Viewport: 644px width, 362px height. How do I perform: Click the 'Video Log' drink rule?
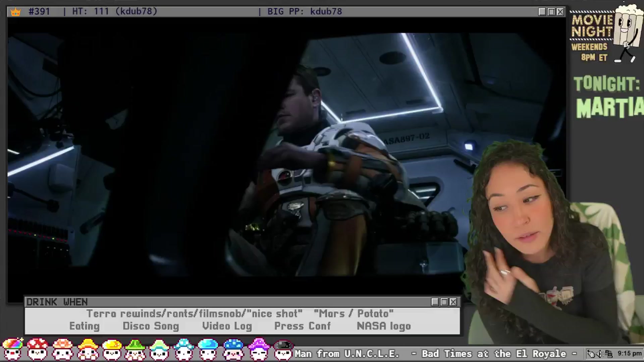[x=227, y=326]
